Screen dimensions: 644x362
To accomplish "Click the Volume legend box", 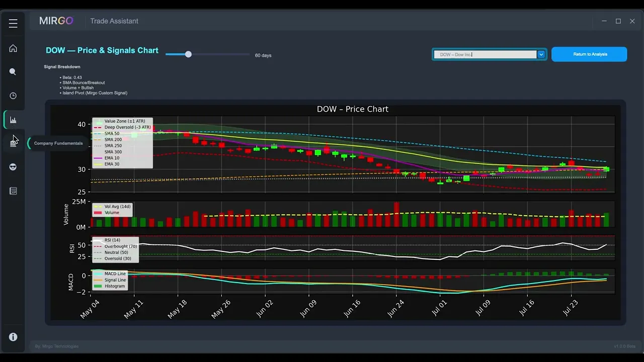I will 112,210.
